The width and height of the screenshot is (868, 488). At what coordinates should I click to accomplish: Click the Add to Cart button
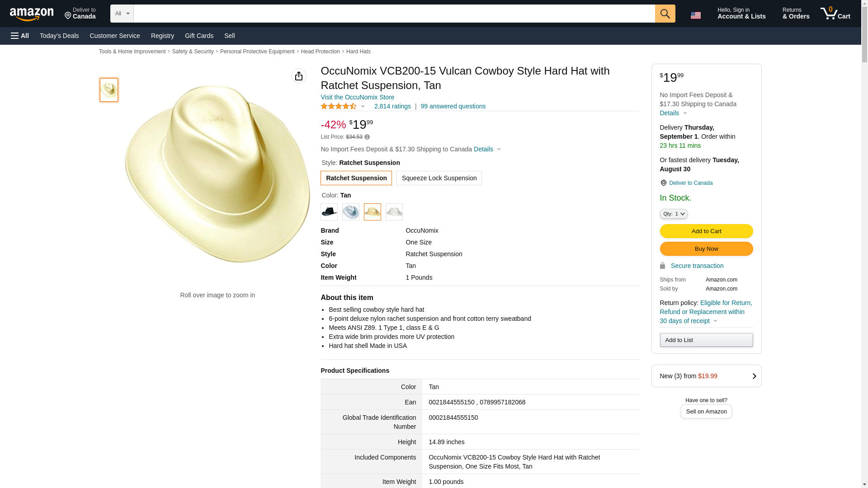pos(706,231)
